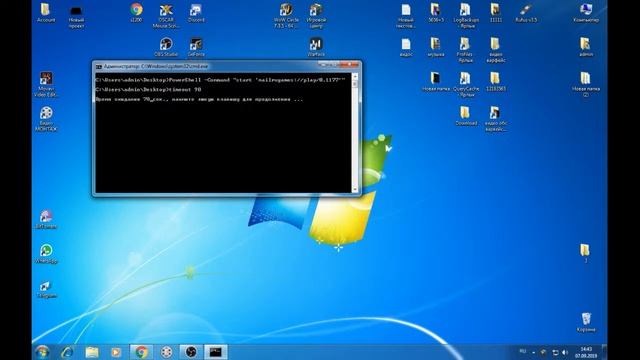Open the OBS Studio desktop shortcut
Image resolution: width=640 pixels, height=360 pixels.
coord(166,47)
